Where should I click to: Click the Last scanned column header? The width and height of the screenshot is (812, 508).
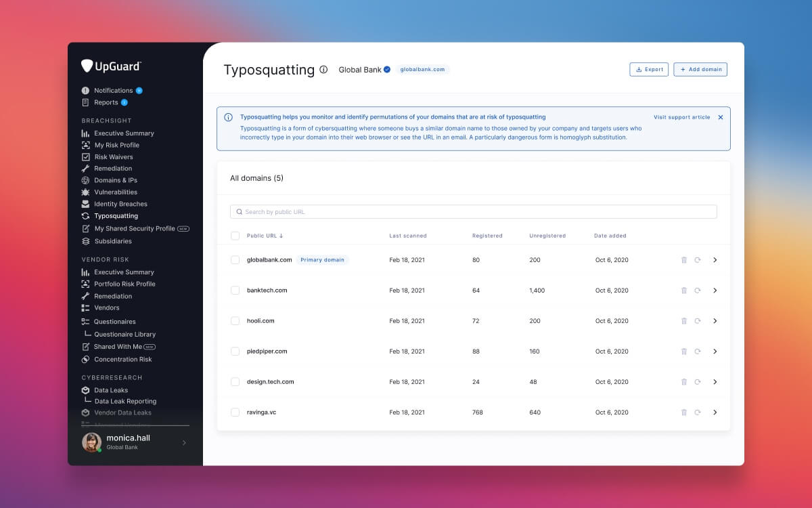click(408, 236)
